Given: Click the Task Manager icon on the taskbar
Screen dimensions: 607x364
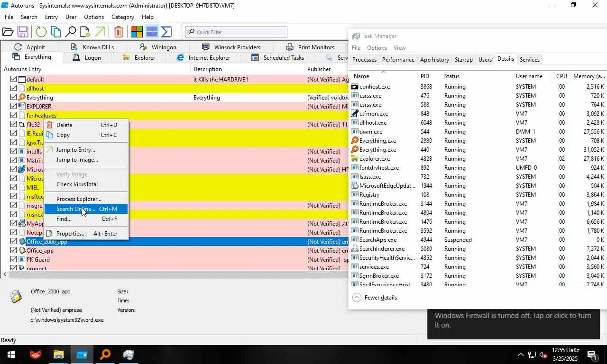Looking at the screenshot, I should 129,355.
